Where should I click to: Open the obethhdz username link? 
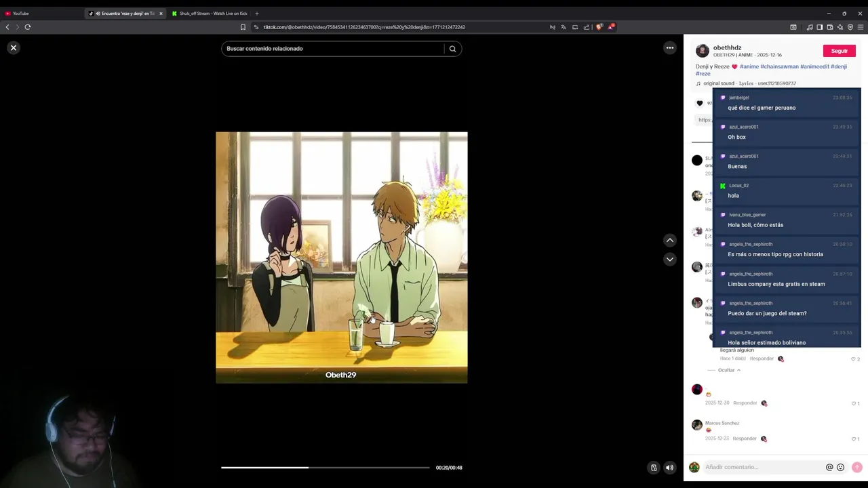727,47
